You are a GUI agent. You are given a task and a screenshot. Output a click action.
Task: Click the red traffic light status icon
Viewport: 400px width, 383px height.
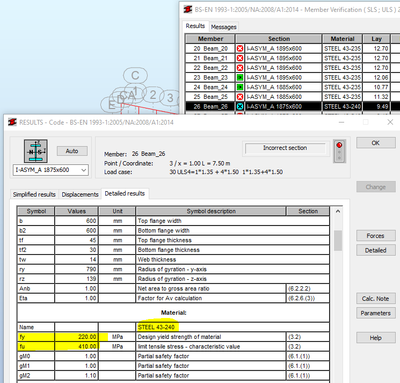(x=339, y=151)
